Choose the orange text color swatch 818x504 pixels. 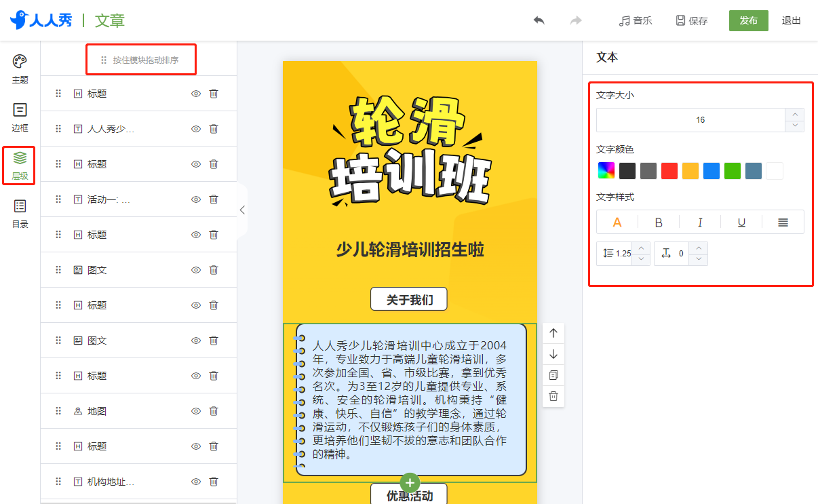coord(690,171)
